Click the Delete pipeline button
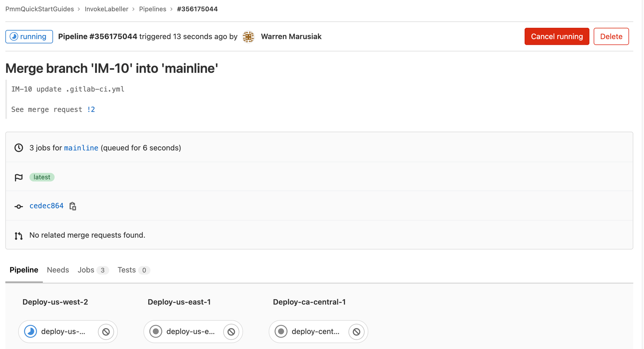 point(611,37)
